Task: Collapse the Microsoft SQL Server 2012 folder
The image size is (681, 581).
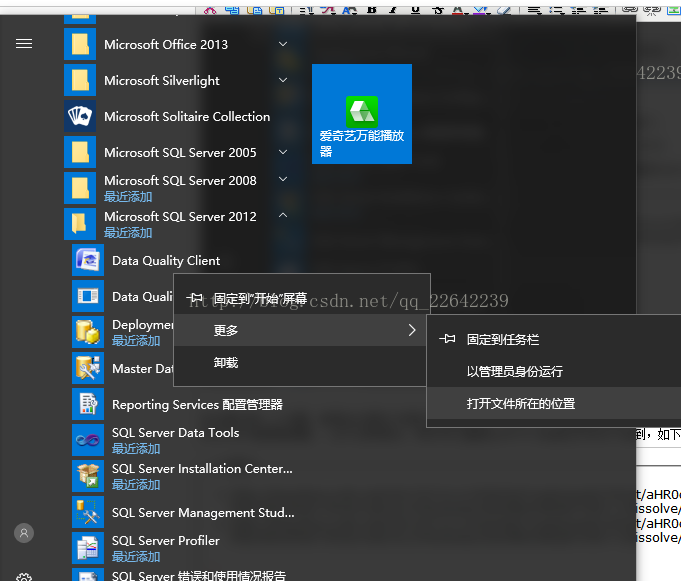Action: click(283, 216)
